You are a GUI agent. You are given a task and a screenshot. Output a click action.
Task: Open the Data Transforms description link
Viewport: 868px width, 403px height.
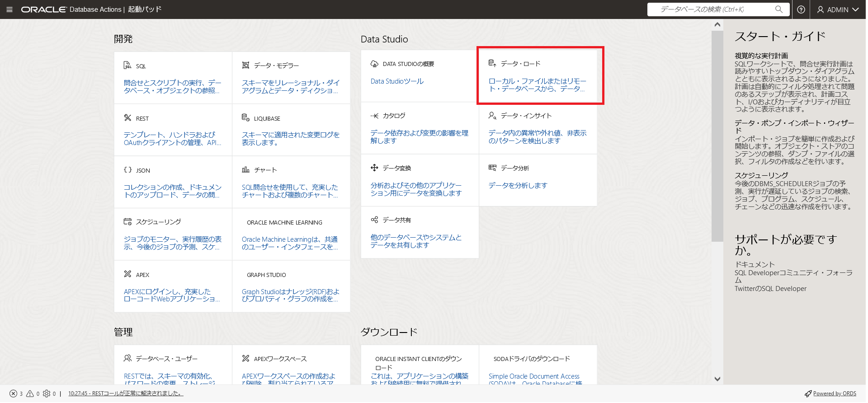pyautogui.click(x=416, y=189)
